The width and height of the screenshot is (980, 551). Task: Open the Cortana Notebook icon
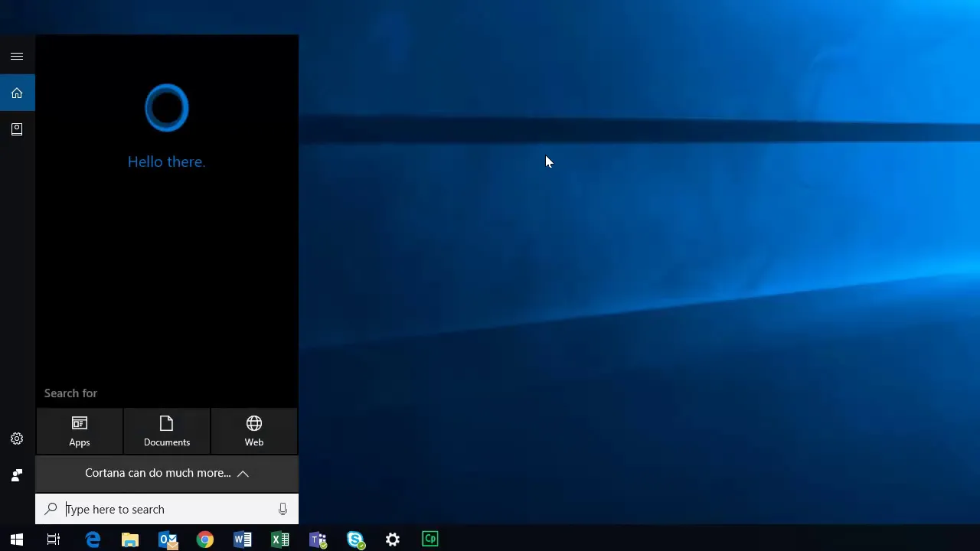[17, 129]
